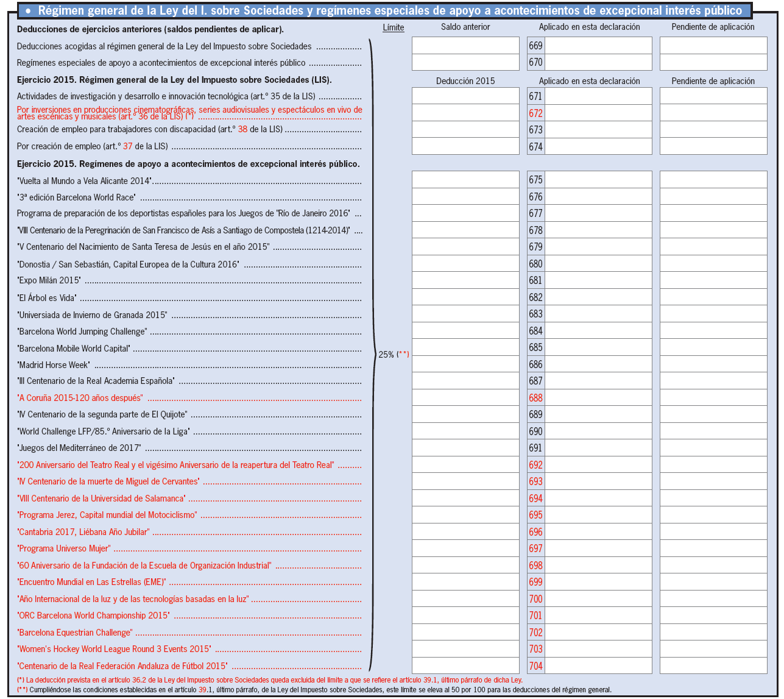The image size is (784, 699).
Task: Click 'Women's Hockey World League Round 3 Events 2015' label
Action: tap(115, 649)
